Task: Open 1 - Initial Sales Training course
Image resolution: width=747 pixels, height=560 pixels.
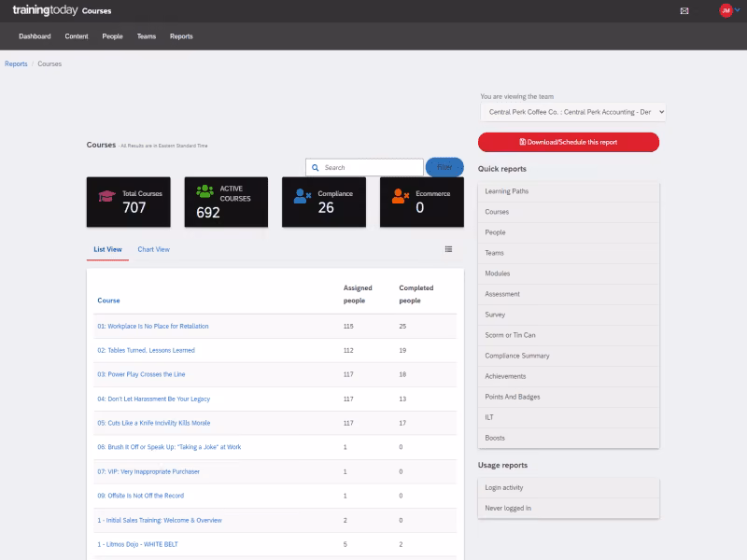Action: [x=160, y=521]
